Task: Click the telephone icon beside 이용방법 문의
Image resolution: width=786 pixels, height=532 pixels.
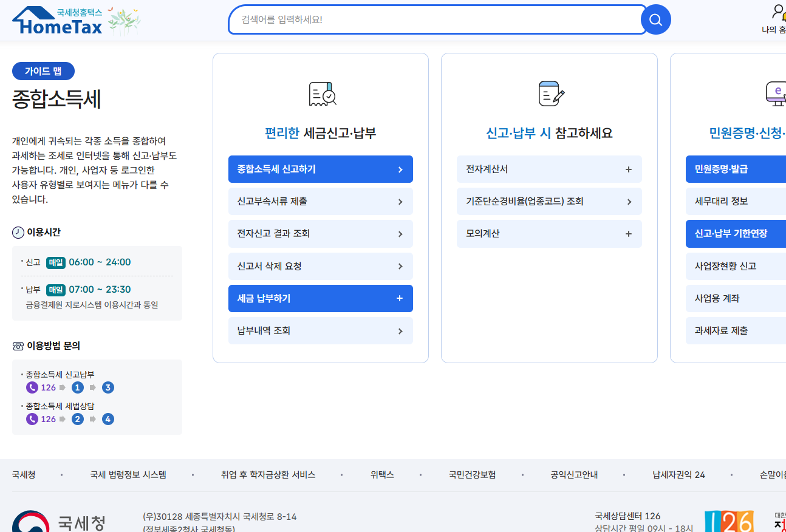Action: pos(18,346)
